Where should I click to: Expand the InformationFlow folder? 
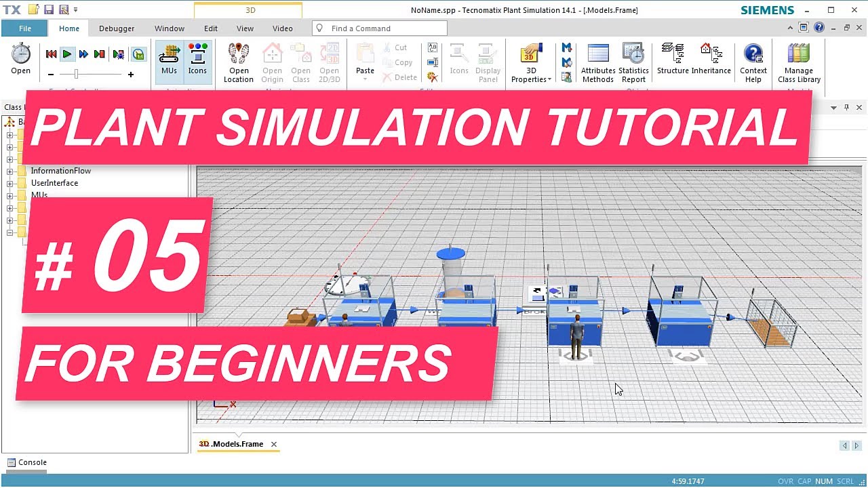[10, 171]
